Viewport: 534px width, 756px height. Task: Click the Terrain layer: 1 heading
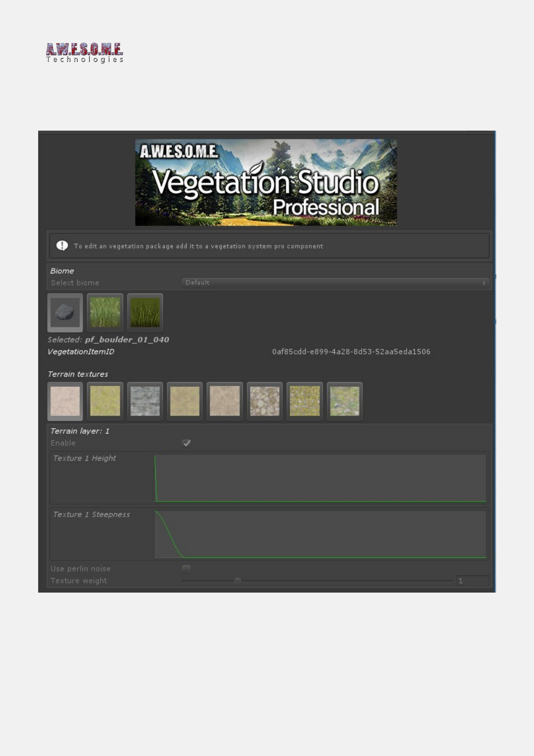pos(80,431)
